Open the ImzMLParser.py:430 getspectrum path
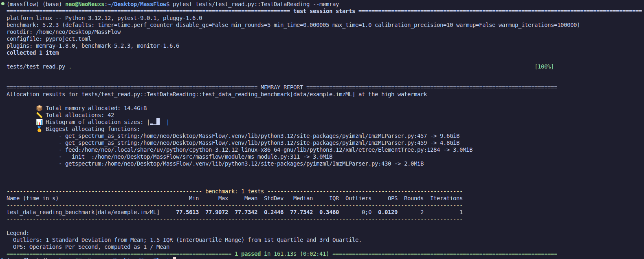Screen dimensions: 644x259 (248, 164)
